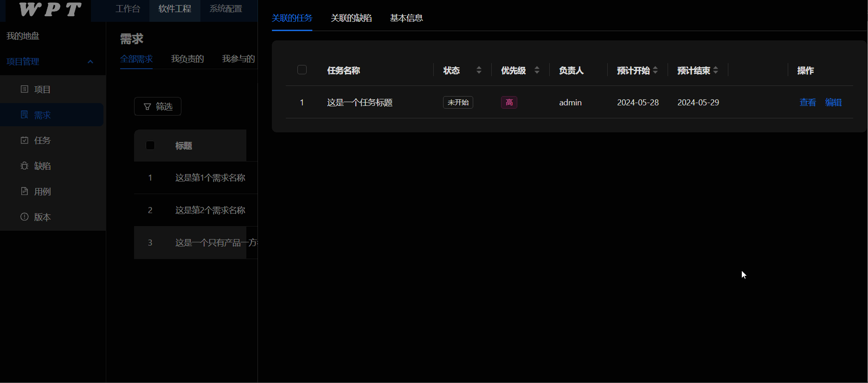The image size is (868, 383).
Task: Click the 负责人 column header
Action: 571,71
